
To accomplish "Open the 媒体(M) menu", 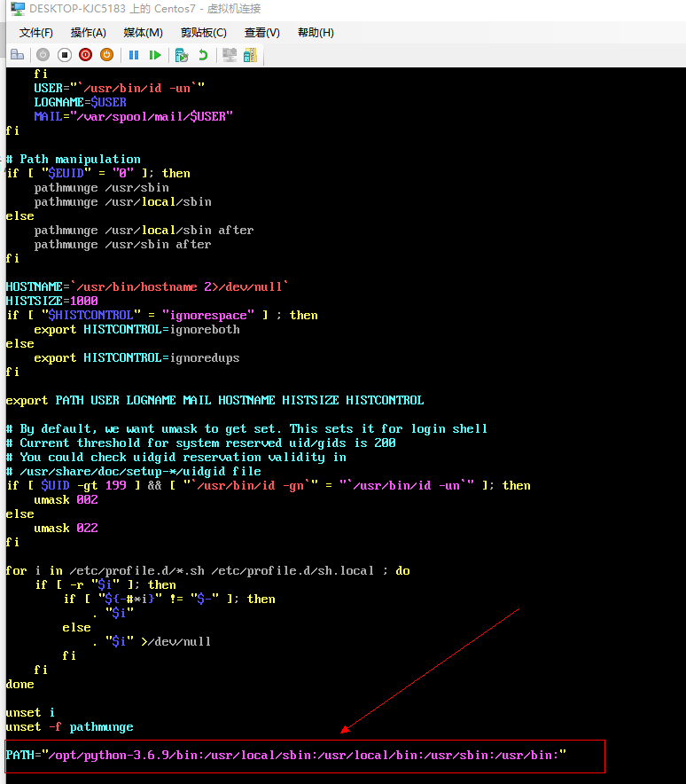I will (x=144, y=33).
